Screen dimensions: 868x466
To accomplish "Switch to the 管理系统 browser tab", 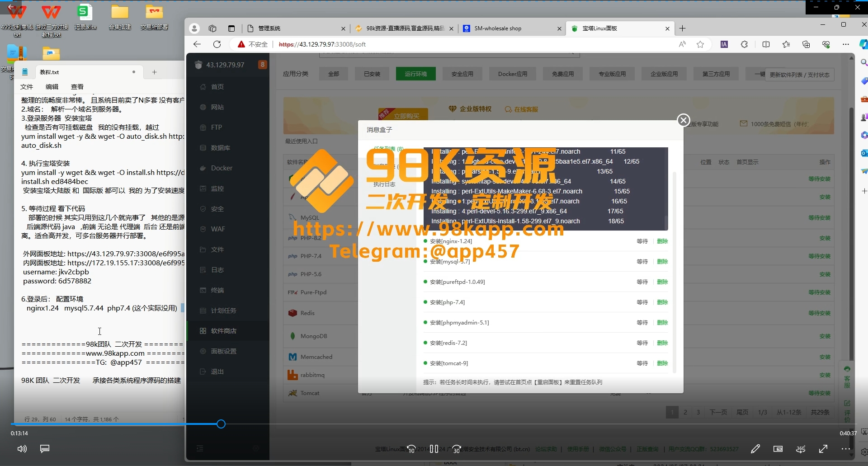I will pyautogui.click(x=297, y=28).
